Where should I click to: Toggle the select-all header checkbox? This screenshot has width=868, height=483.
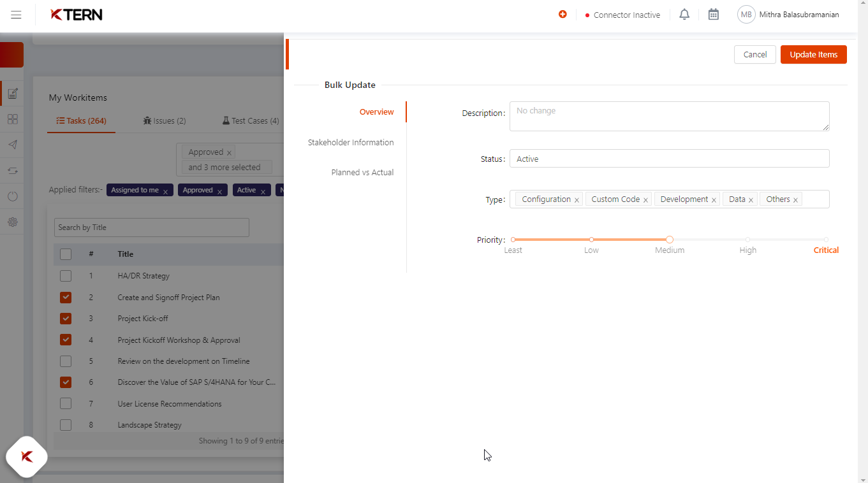click(x=66, y=254)
